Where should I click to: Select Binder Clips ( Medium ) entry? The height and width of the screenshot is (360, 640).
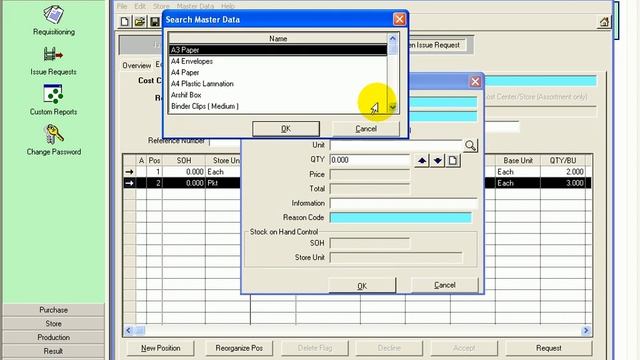point(278,106)
